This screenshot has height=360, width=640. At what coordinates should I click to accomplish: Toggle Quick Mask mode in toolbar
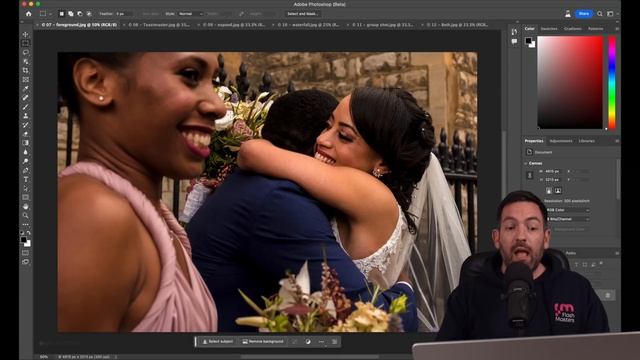(x=26, y=253)
